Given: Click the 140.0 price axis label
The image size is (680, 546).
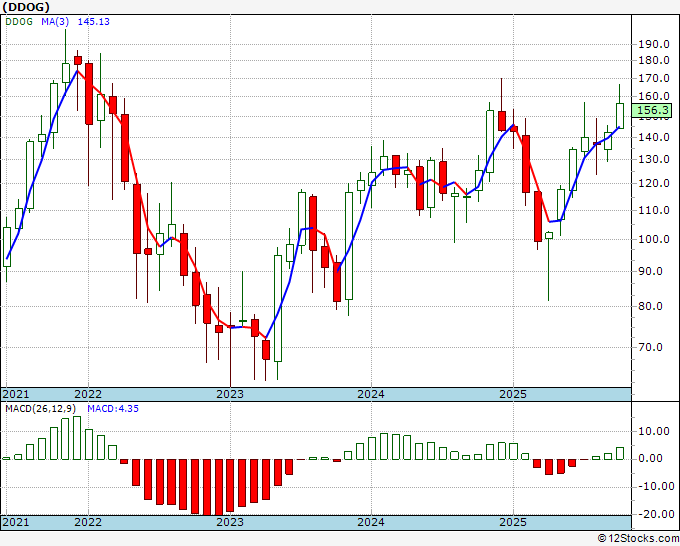Looking at the screenshot, I should 654,137.
